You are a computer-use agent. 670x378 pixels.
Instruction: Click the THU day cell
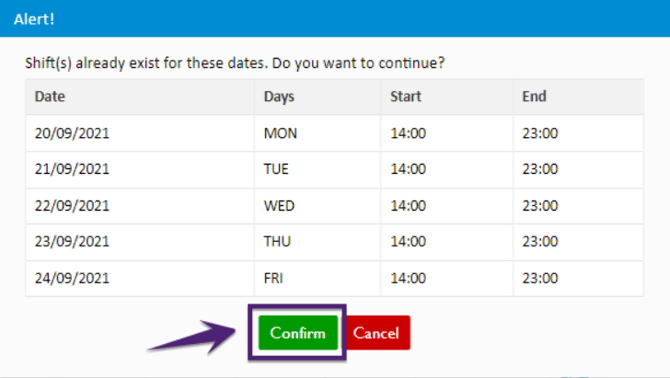click(x=317, y=242)
